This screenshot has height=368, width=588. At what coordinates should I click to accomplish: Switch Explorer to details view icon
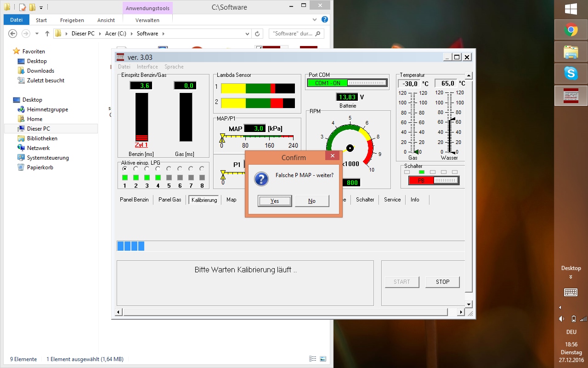[x=313, y=359]
